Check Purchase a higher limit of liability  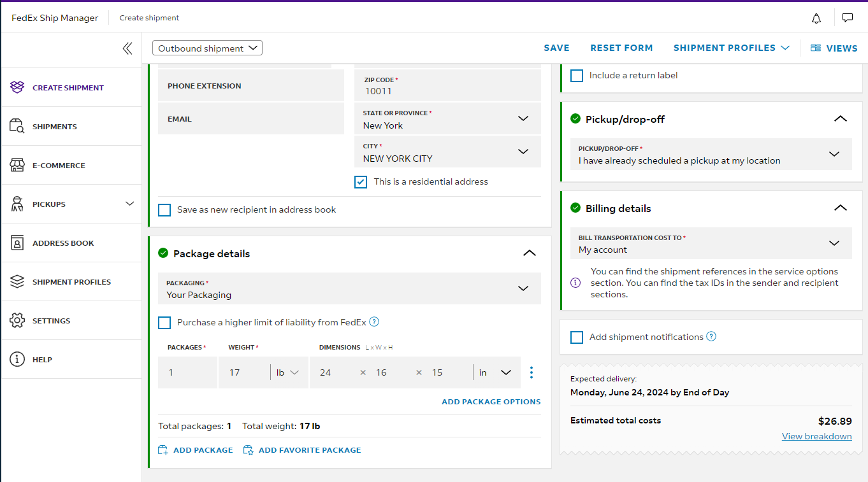(164, 323)
